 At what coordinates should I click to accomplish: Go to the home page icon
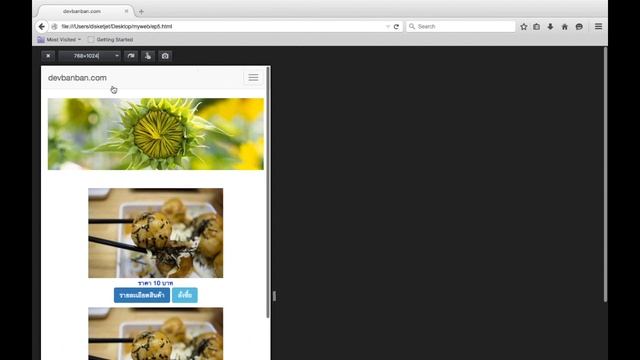[565, 27]
